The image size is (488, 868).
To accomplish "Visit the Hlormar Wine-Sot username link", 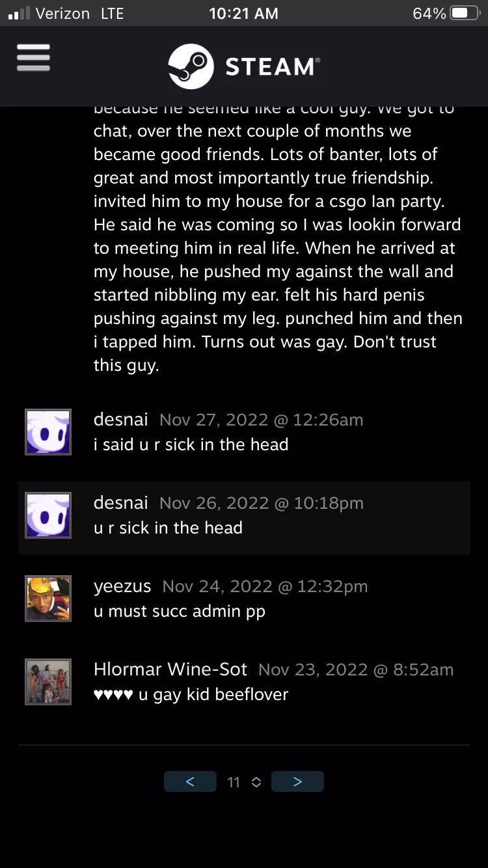I will pyautogui.click(x=170, y=670).
